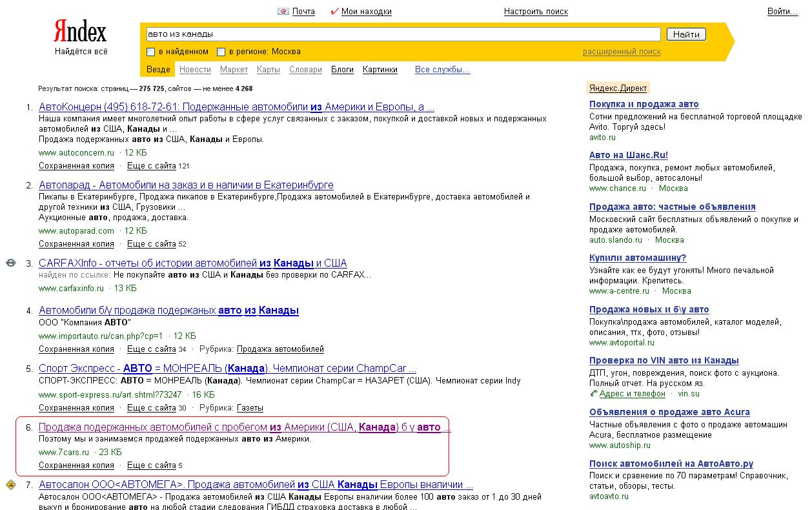The width and height of the screenshot is (812, 510).
Task: Open Сохраненная копия for importauto.ru
Action: click(x=76, y=349)
